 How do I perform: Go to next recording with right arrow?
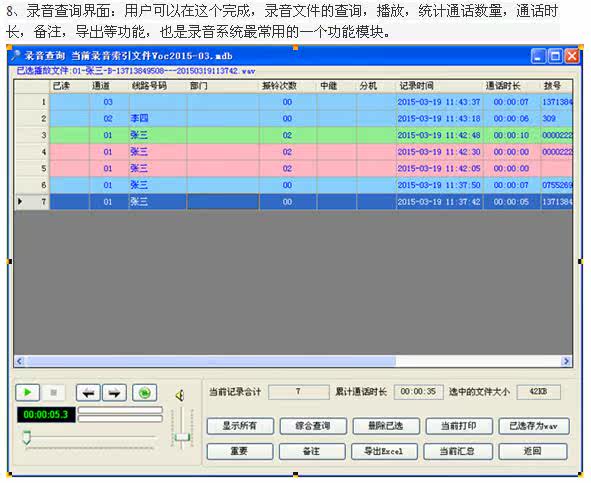tap(114, 393)
